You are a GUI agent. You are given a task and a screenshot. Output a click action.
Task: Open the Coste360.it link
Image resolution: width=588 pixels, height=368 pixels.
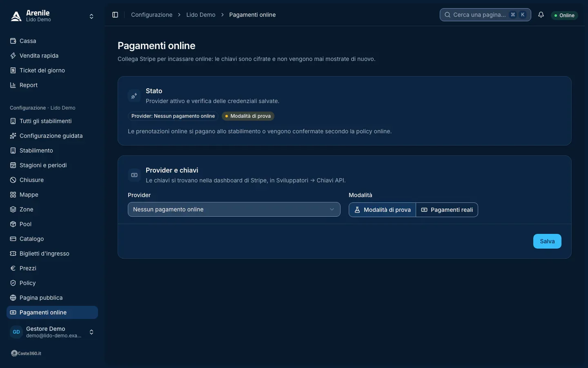pos(26,353)
